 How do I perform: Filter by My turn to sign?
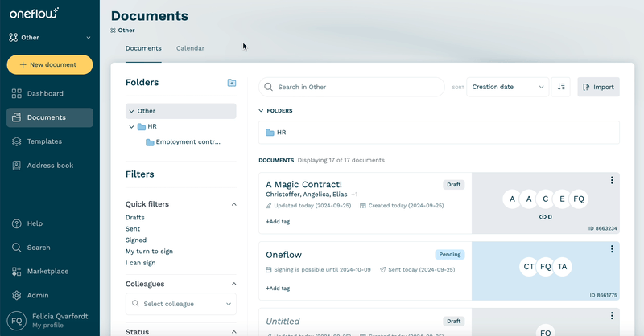(149, 252)
